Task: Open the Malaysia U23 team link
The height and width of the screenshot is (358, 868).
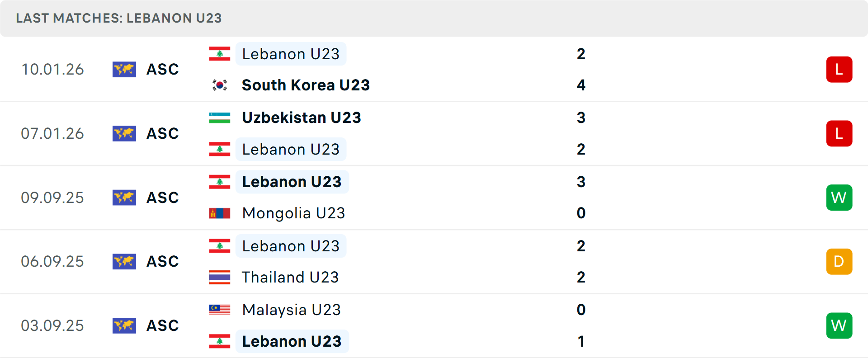Action: (x=291, y=310)
